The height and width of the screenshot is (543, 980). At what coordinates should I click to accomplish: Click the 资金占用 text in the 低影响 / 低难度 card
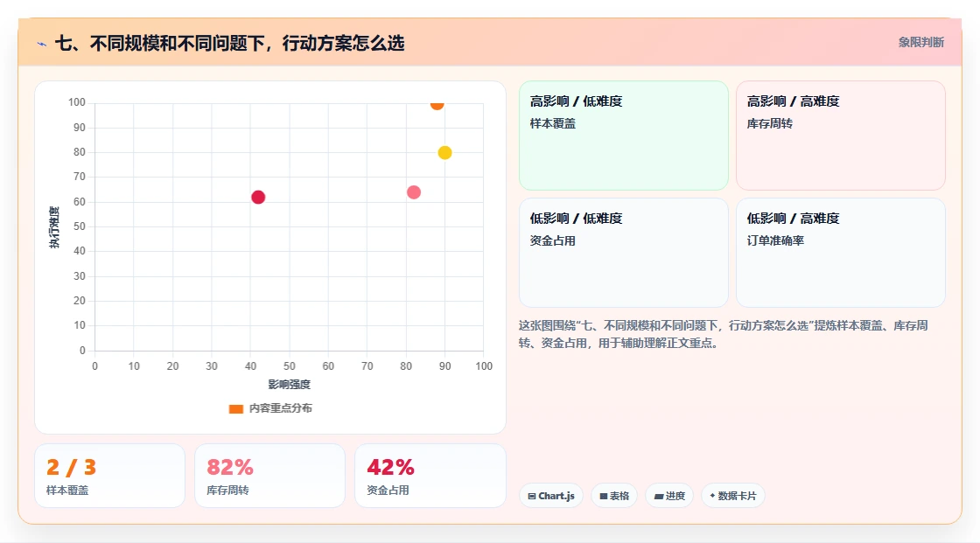(x=552, y=240)
